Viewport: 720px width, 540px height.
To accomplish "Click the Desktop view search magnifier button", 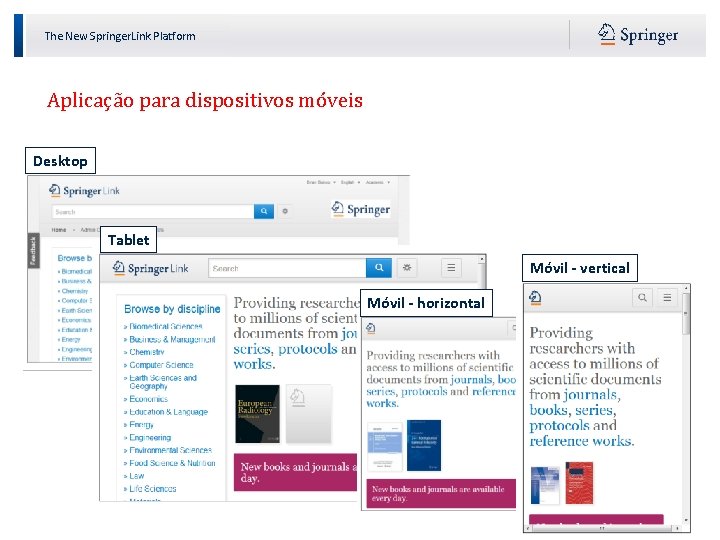I will coord(264,211).
